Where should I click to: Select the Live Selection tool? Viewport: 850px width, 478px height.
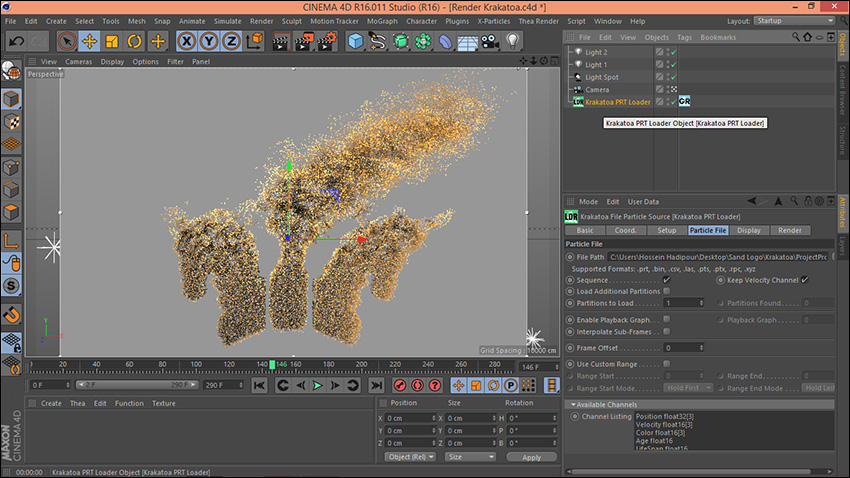67,41
